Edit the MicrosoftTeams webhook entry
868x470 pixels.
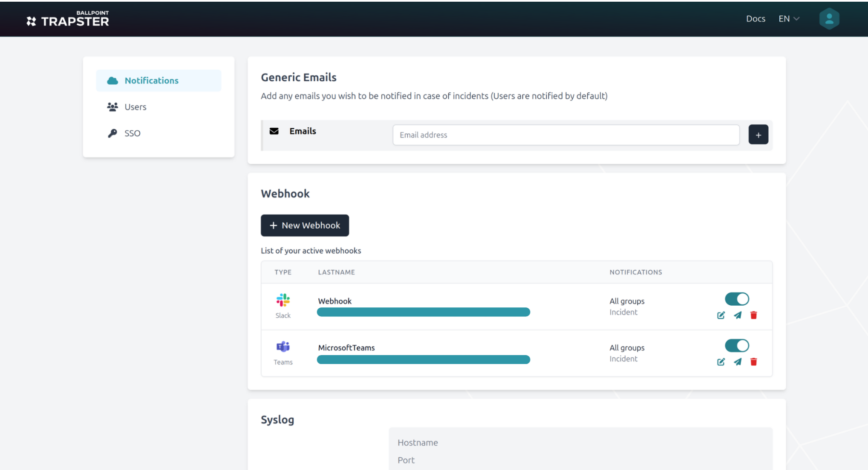(721, 361)
